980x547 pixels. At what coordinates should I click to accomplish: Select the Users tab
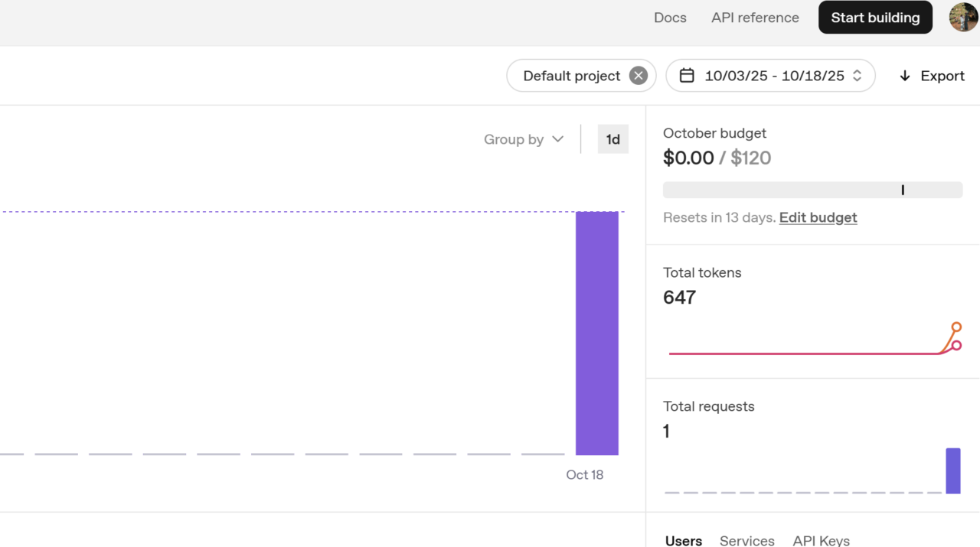pos(683,540)
